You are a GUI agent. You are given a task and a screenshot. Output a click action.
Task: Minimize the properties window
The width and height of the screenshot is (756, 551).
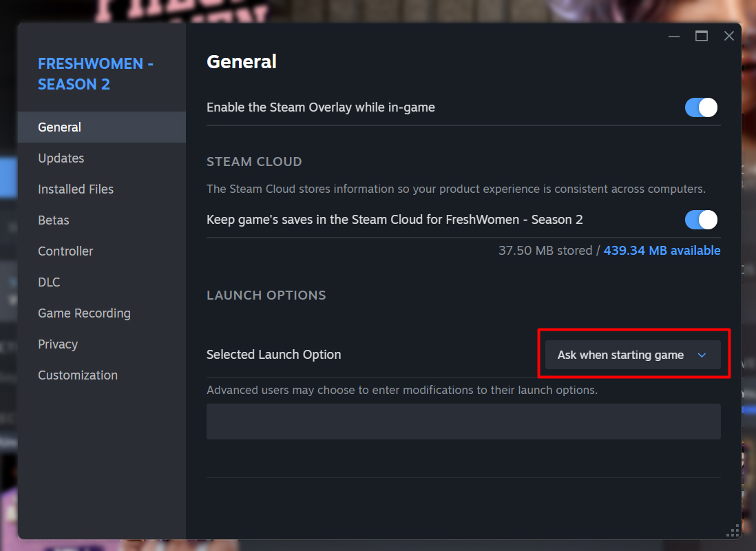(x=674, y=37)
